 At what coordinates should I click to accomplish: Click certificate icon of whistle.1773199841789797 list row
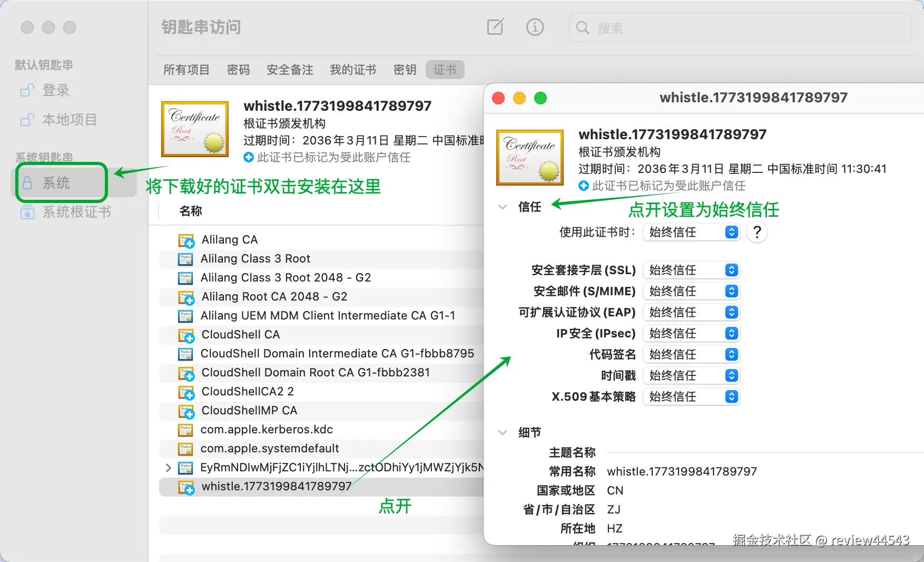pos(186,487)
